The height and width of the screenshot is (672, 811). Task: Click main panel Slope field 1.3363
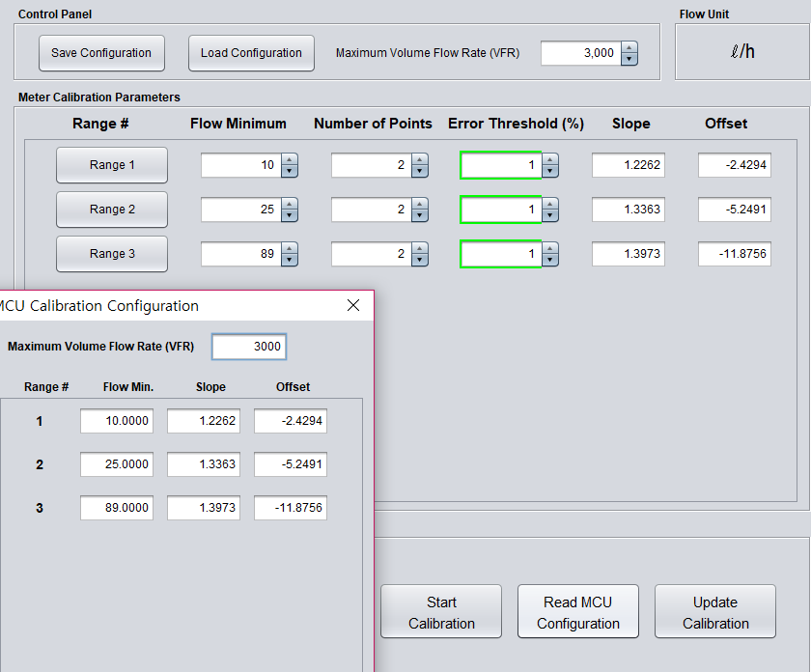click(629, 210)
